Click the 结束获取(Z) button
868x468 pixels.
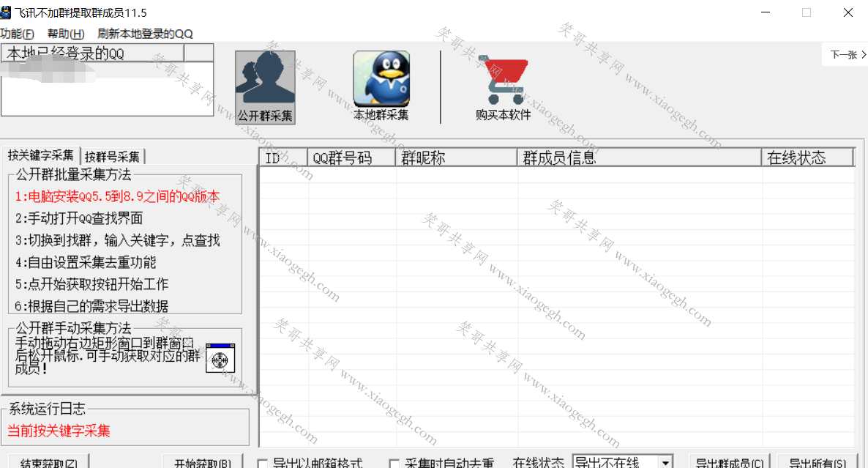49,462
